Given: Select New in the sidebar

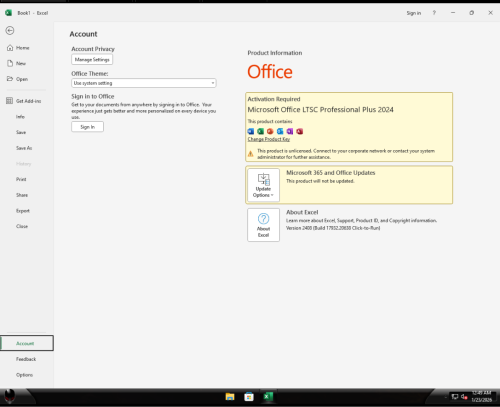Looking at the screenshot, I should 21,63.
